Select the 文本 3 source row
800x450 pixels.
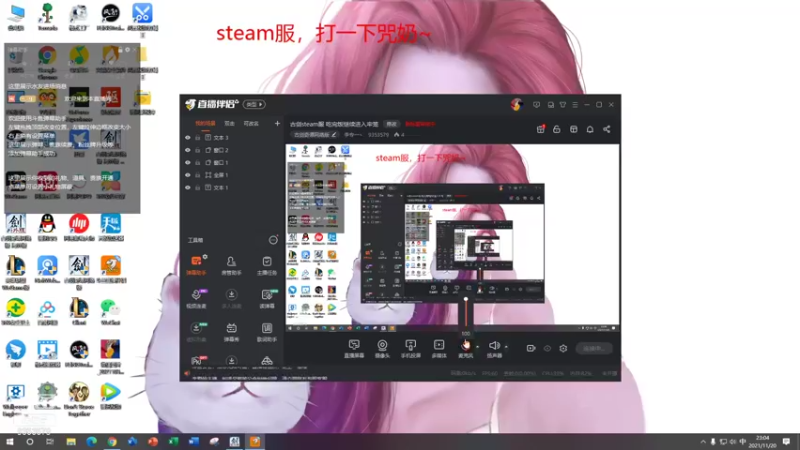[x=233, y=138]
